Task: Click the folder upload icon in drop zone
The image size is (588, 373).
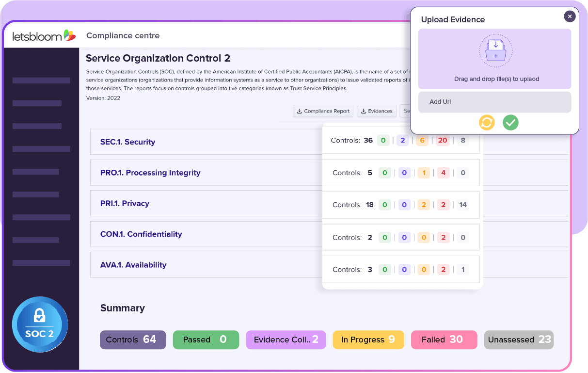Action: 495,50
